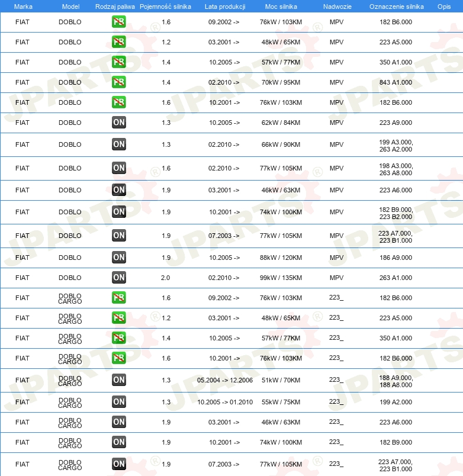Image resolution: width=463 pixels, height=476 pixels.
Task: Click petrol icon in DOBLO MPV 09.2002 row
Action: pyautogui.click(x=118, y=22)
